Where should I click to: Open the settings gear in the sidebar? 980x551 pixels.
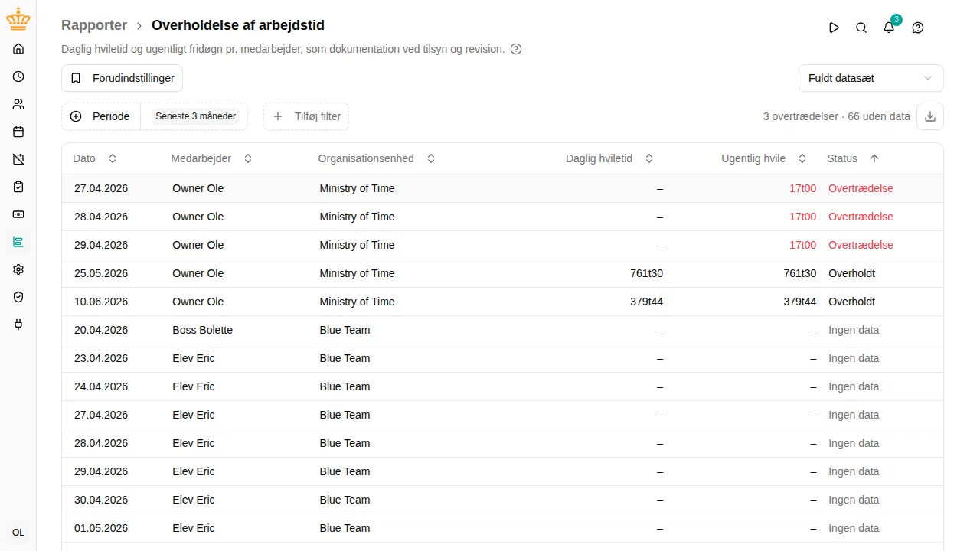pyautogui.click(x=18, y=269)
